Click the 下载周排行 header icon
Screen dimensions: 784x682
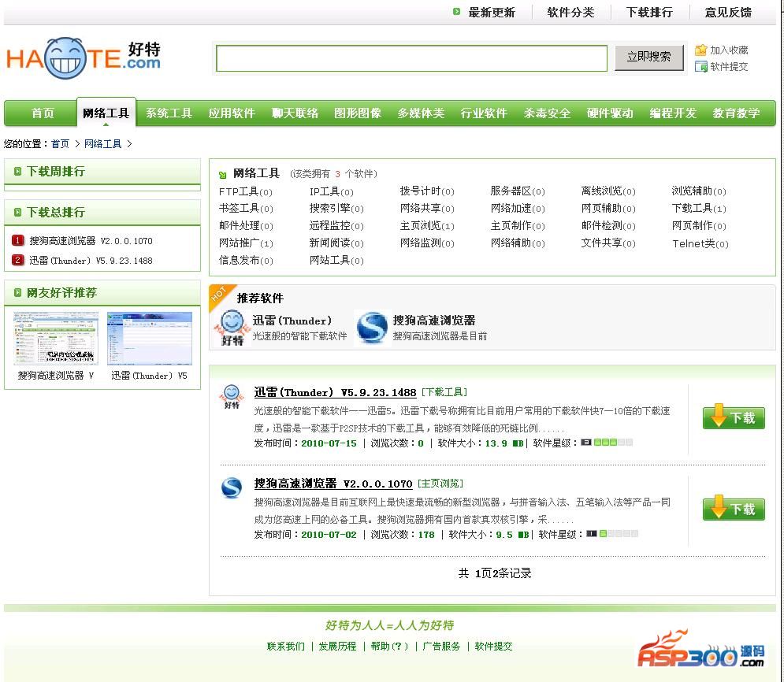pyautogui.click(x=17, y=172)
